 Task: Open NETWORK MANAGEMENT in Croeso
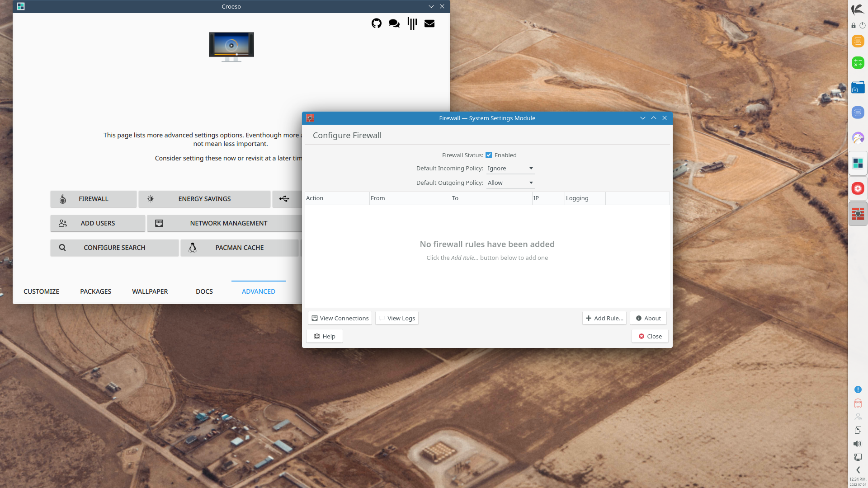point(224,223)
